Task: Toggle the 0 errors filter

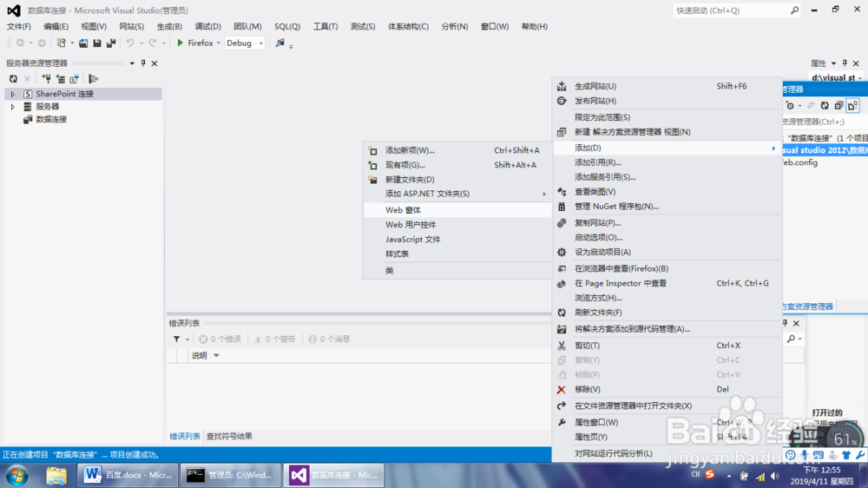Action: click(x=220, y=339)
